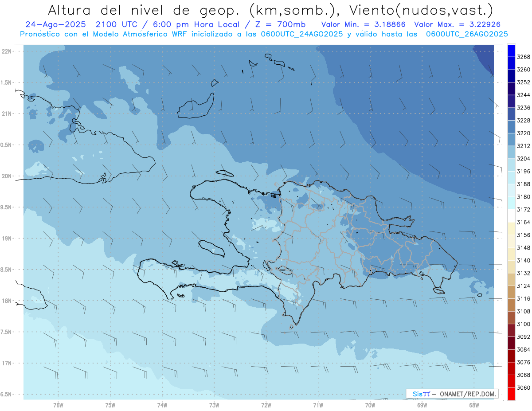The width and height of the screenshot is (532, 411).
Task: Click the '3212' colorbar value
Action: [524, 146]
